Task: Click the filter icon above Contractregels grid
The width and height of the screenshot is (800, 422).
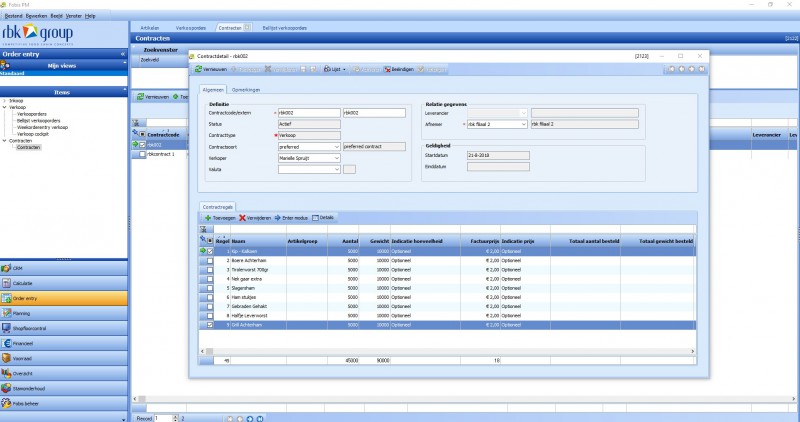Action: pyautogui.click(x=203, y=230)
